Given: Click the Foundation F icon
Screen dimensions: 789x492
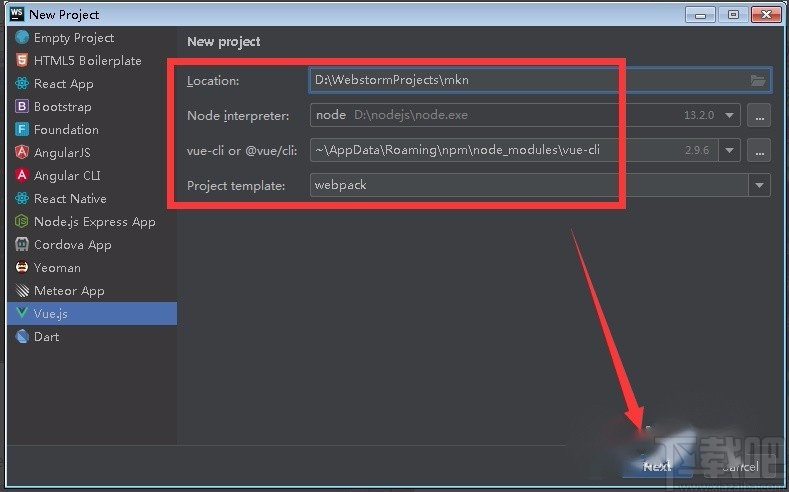Looking at the screenshot, I should (x=22, y=130).
